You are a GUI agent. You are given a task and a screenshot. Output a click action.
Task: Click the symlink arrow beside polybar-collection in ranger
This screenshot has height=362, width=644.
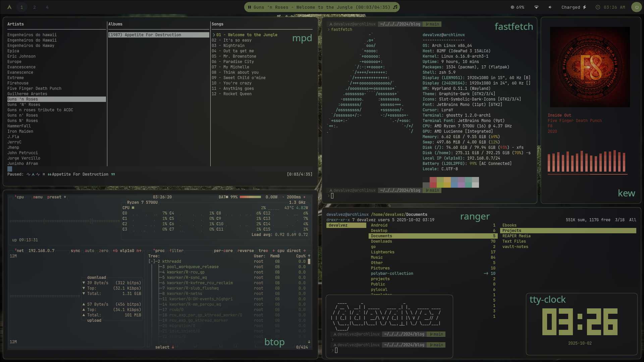pos(486,274)
